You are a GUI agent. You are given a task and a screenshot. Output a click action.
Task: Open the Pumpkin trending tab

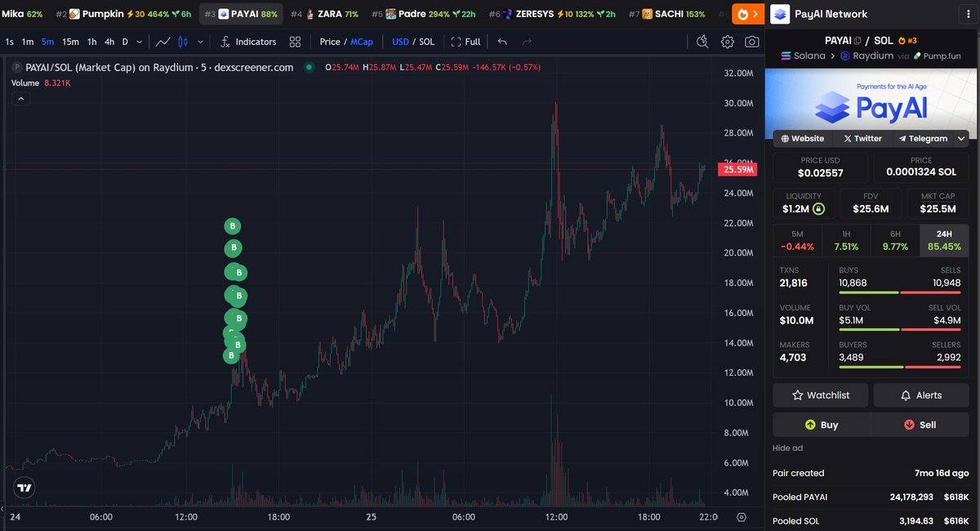click(x=123, y=14)
